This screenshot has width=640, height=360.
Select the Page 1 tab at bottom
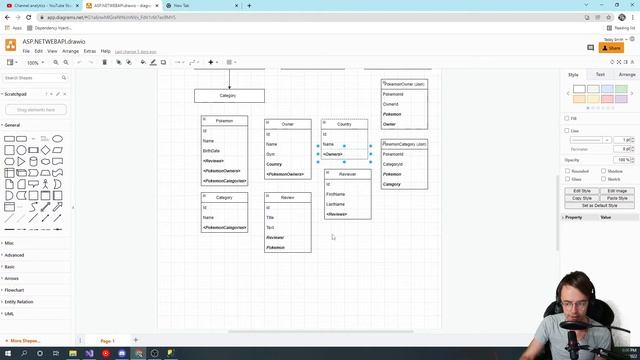107,341
